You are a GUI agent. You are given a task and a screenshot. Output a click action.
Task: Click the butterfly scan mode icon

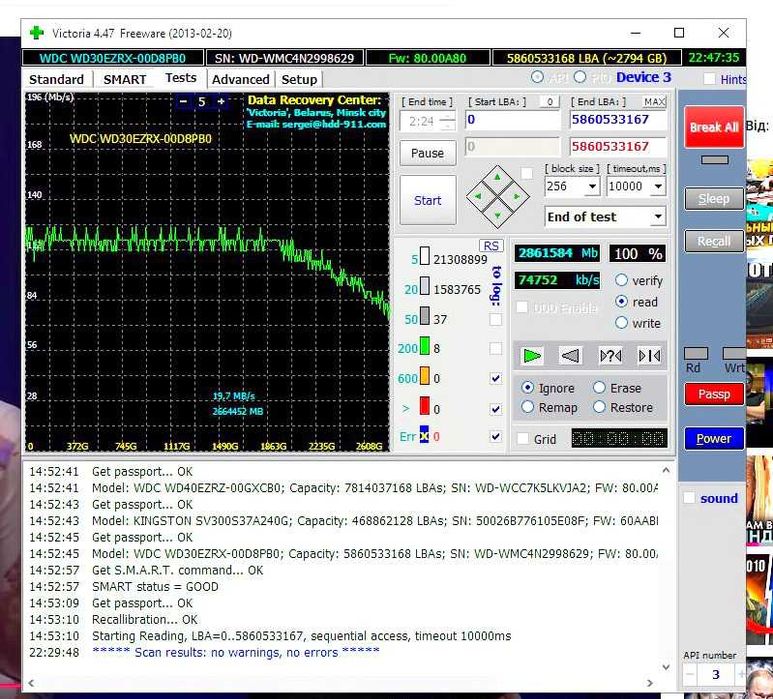(648, 355)
